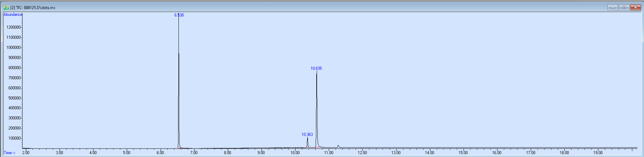Screen dimensions: 644x157
Task: Minimize the TIC 804125.D chromatogram window
Action: coord(613,7)
